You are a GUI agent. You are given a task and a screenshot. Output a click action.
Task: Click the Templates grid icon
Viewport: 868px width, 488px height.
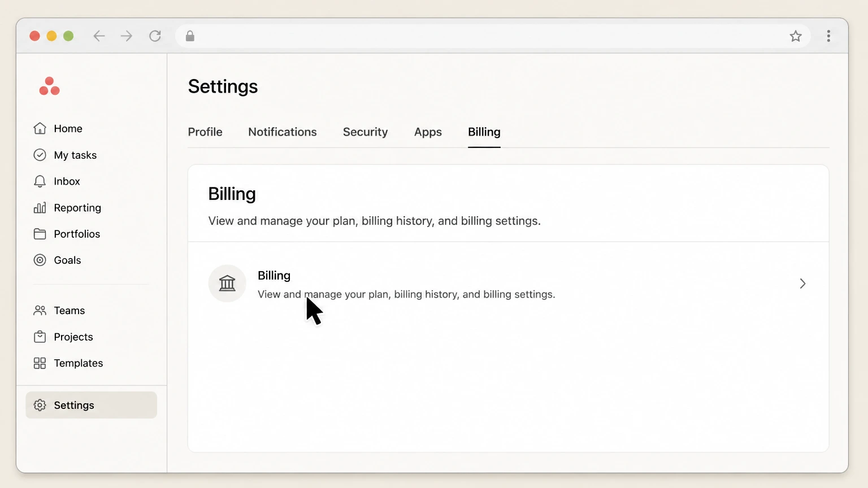(x=40, y=363)
